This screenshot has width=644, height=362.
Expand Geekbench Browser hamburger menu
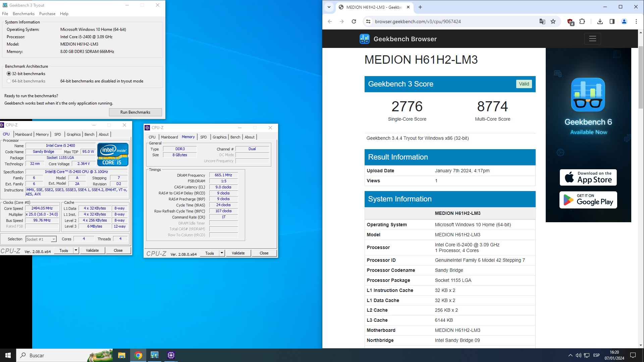[x=592, y=39]
